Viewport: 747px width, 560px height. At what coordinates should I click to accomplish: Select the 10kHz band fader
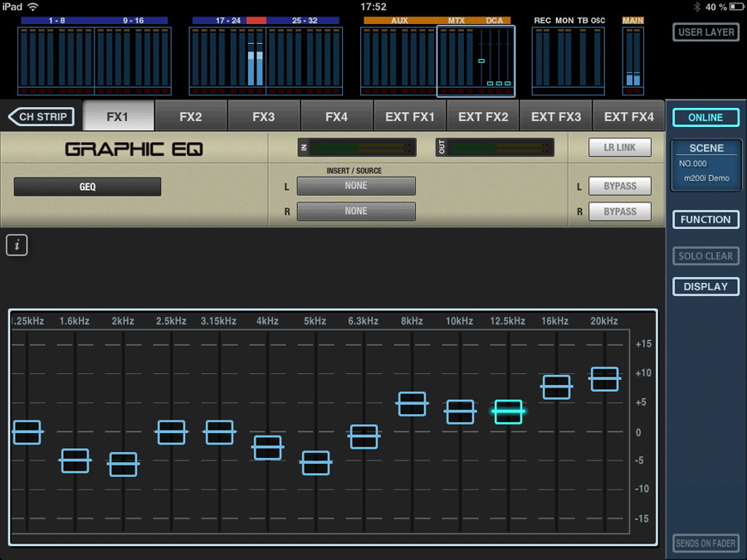click(460, 411)
